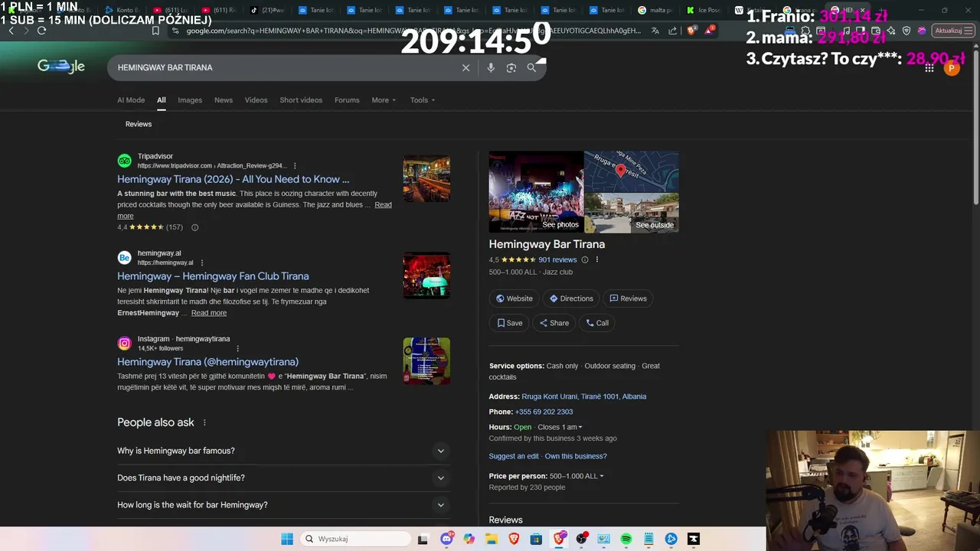The width and height of the screenshot is (980, 551).
Task: Expand Price per person 500–1.000 ALL
Action: click(x=577, y=476)
